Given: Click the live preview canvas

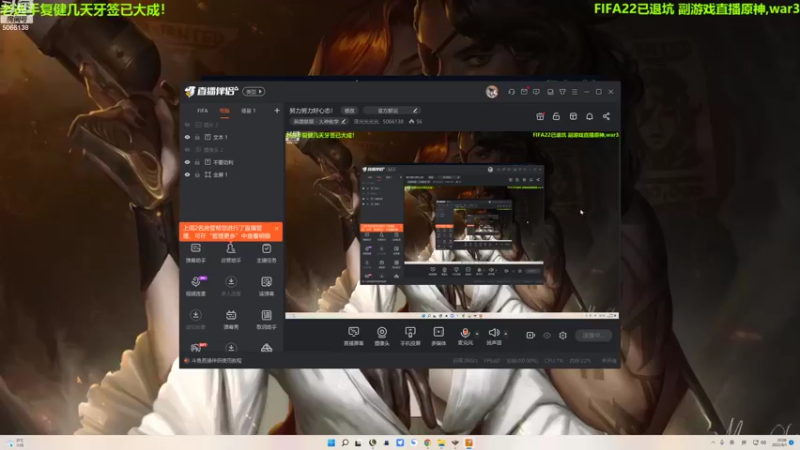Looking at the screenshot, I should click(452, 225).
